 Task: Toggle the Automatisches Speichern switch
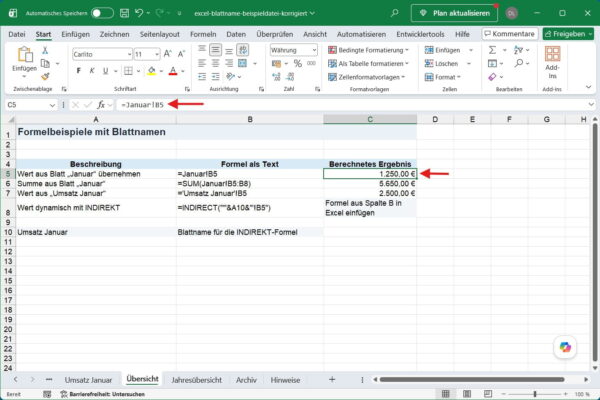tap(102, 13)
